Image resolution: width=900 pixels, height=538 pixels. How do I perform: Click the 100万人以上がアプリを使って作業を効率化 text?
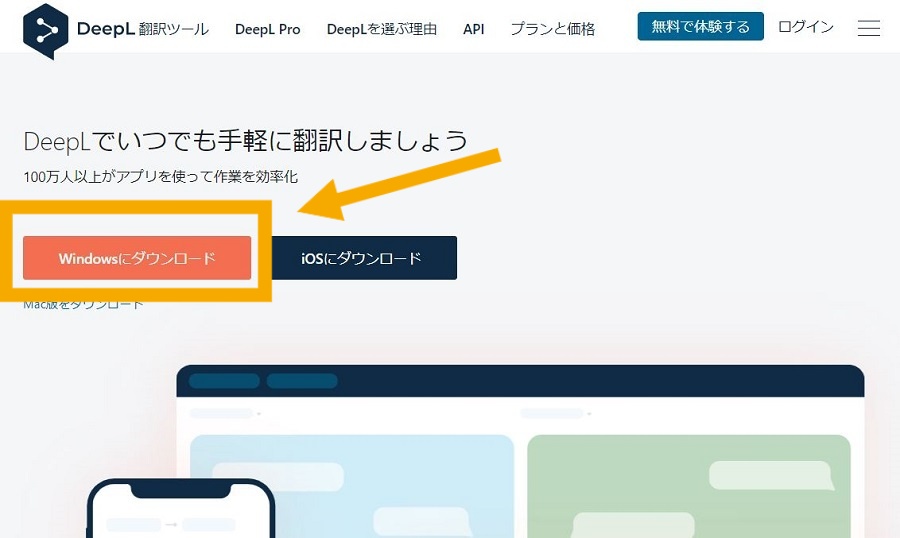pos(161,177)
